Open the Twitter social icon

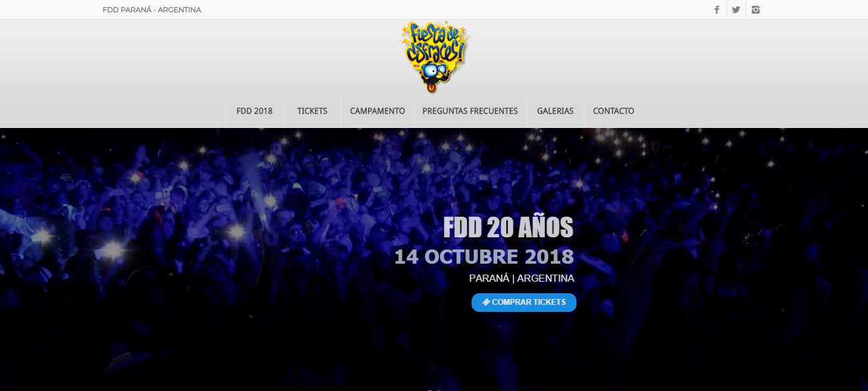tap(736, 10)
